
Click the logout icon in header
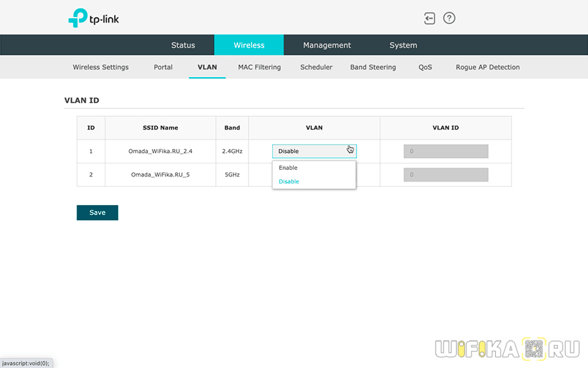(429, 18)
